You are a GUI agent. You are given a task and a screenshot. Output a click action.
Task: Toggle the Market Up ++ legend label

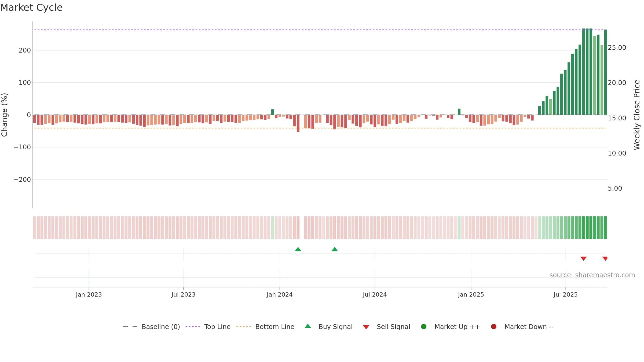tap(457, 327)
